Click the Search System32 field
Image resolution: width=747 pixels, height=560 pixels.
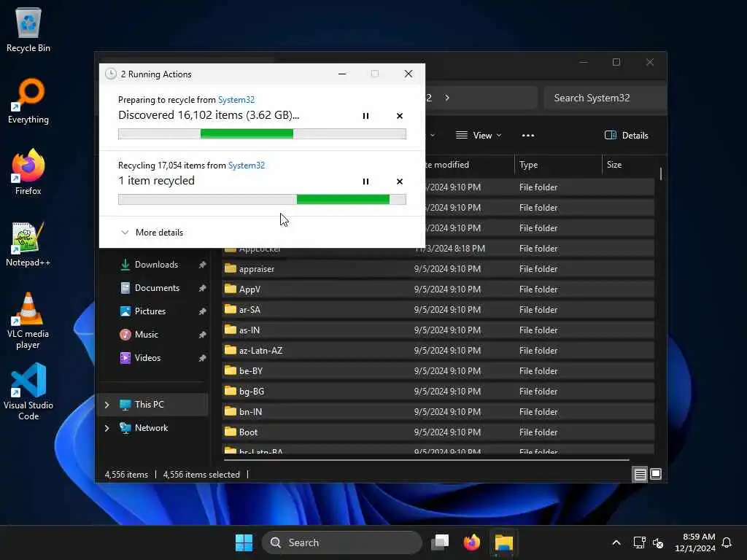[605, 98]
